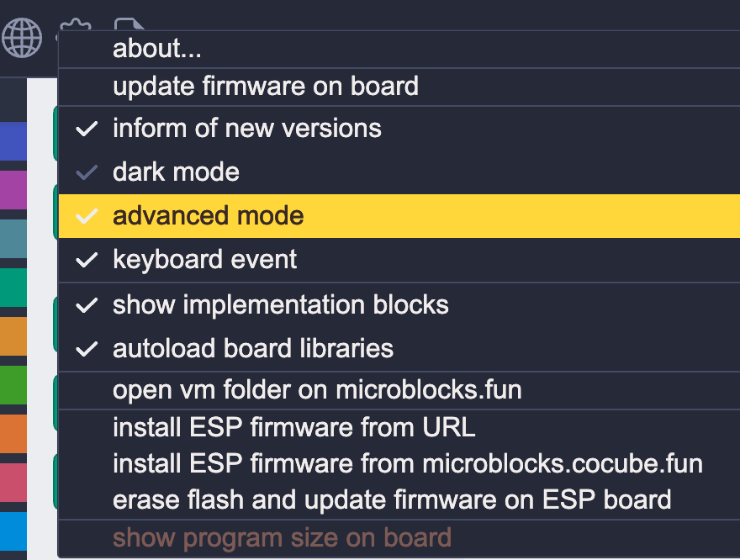This screenshot has width=740, height=560.
Task: Select the pink category swatch
Action: (x=13, y=483)
